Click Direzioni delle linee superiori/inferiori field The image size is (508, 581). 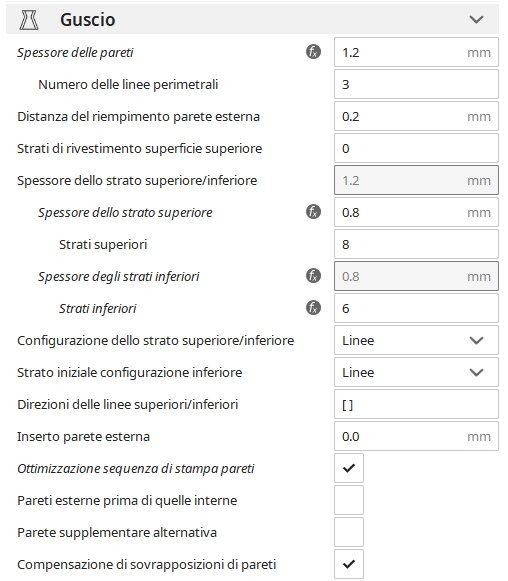[x=416, y=404]
